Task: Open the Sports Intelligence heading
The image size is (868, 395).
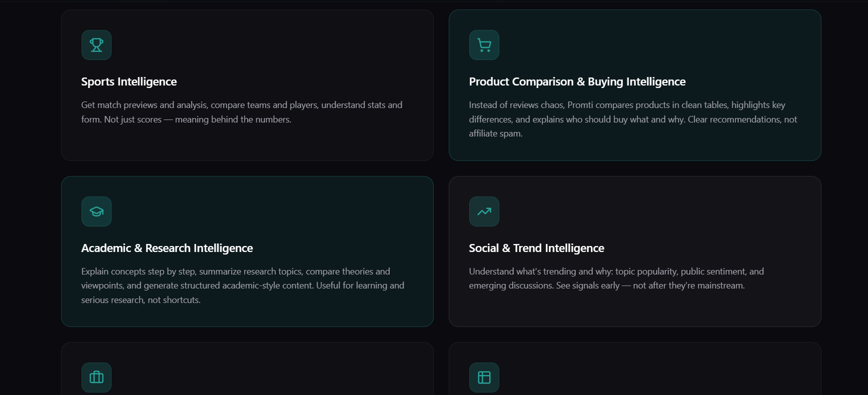Action: (x=129, y=81)
